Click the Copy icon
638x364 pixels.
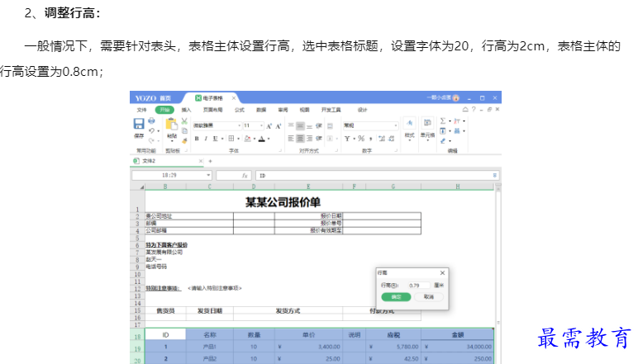point(184,130)
